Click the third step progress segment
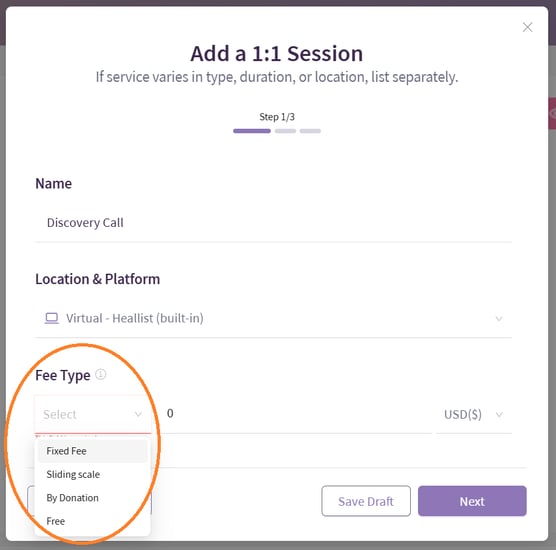The width and height of the screenshot is (556, 550). [x=310, y=131]
